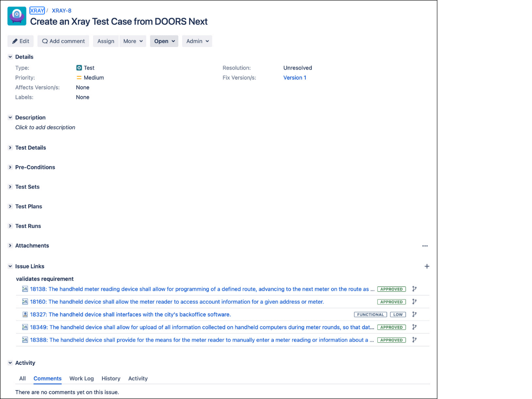Click requirement icon beside 18160 link
The width and height of the screenshot is (532, 399).
click(25, 302)
